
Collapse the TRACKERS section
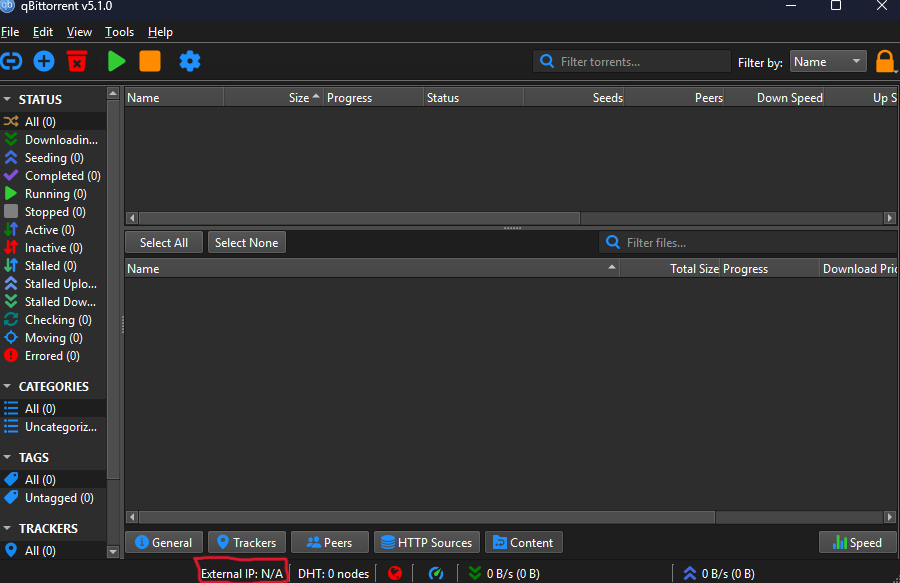tap(8, 529)
